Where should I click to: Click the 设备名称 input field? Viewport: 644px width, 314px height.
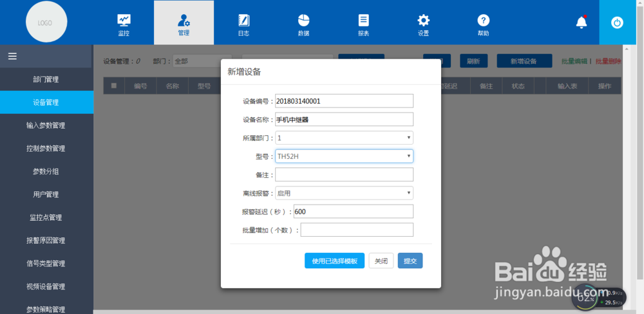[x=344, y=120]
